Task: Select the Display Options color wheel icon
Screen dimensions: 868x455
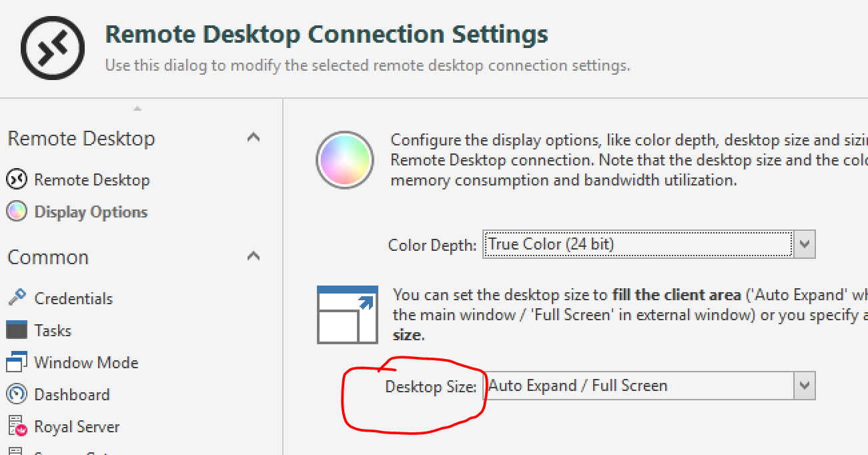Action: [17, 211]
